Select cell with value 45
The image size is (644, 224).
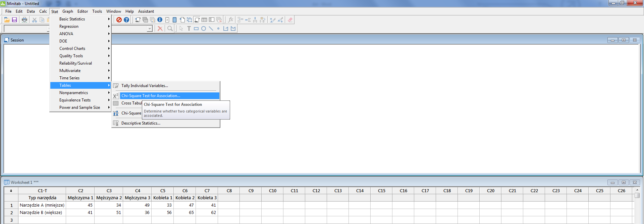(x=80, y=205)
